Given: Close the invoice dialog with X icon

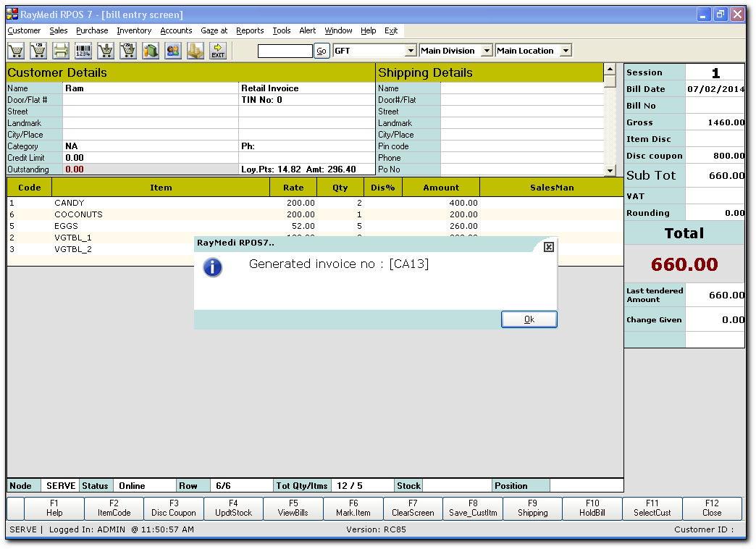Looking at the screenshot, I should tap(548, 247).
